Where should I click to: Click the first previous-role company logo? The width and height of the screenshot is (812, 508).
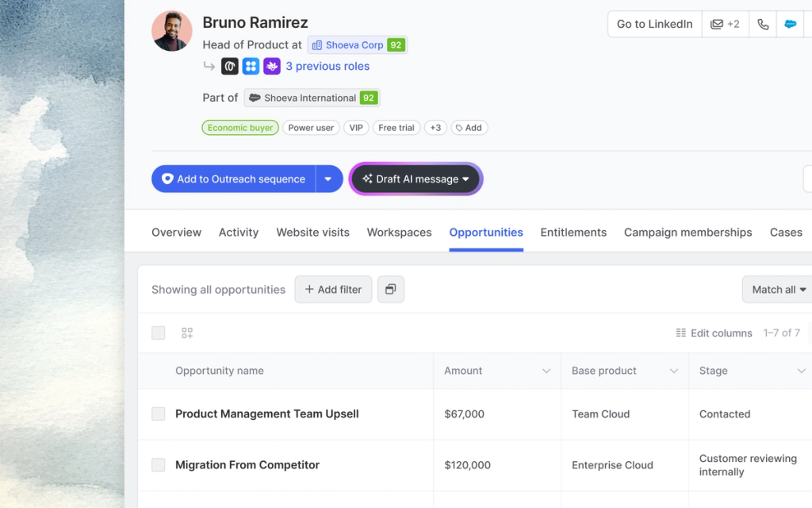229,66
